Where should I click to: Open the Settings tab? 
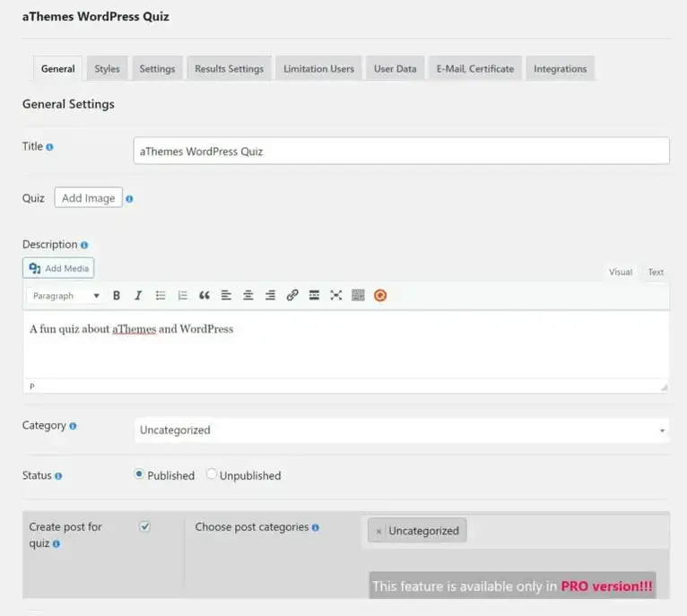(x=157, y=69)
